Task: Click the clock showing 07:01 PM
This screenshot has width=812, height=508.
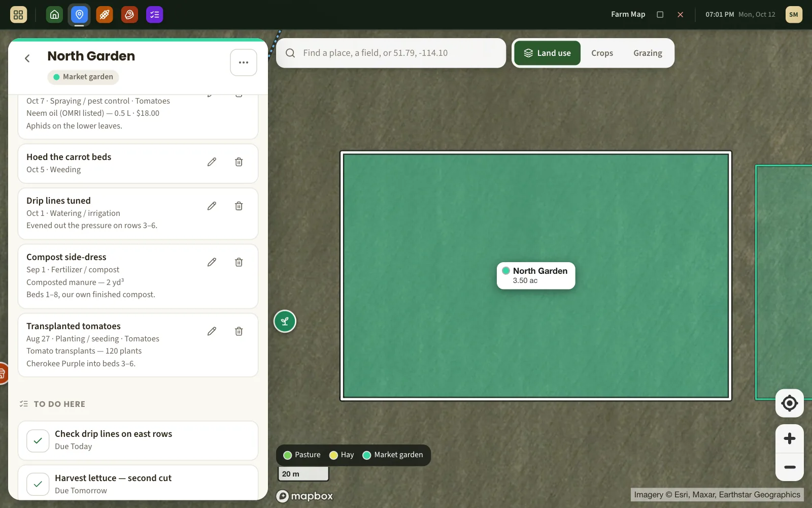Action: click(720, 15)
